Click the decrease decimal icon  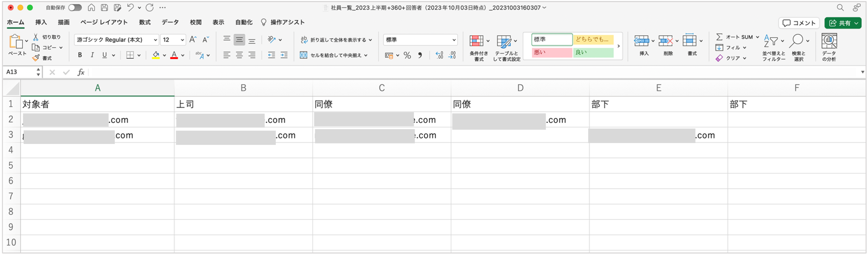(452, 55)
